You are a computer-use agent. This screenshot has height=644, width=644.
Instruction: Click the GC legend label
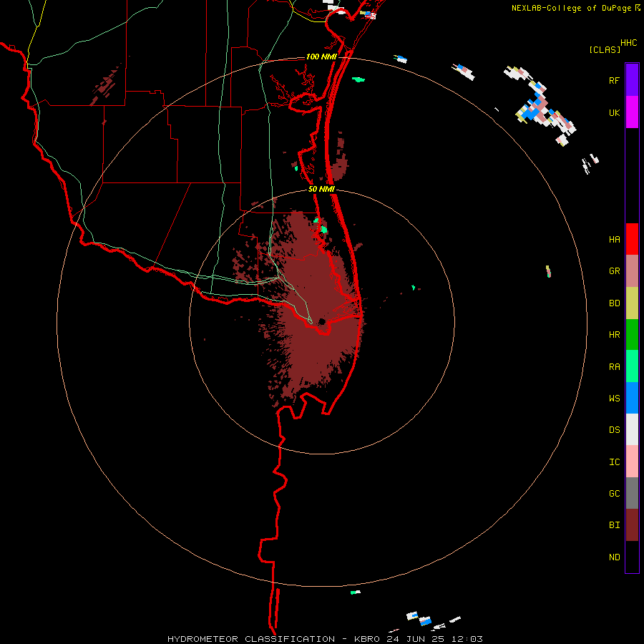[x=614, y=494]
